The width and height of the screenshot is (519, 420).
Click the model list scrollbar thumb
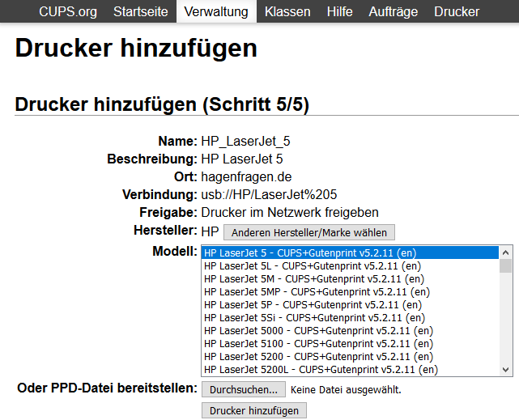point(505,266)
